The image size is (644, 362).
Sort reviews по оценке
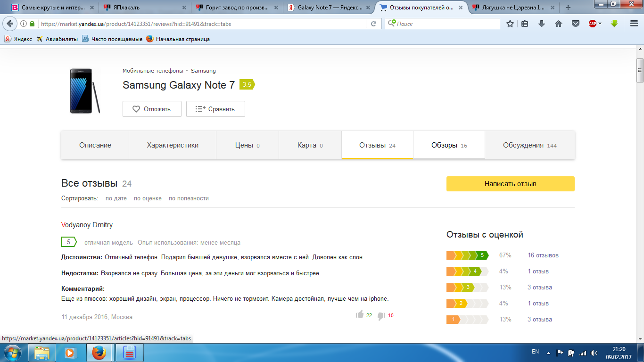tap(148, 198)
